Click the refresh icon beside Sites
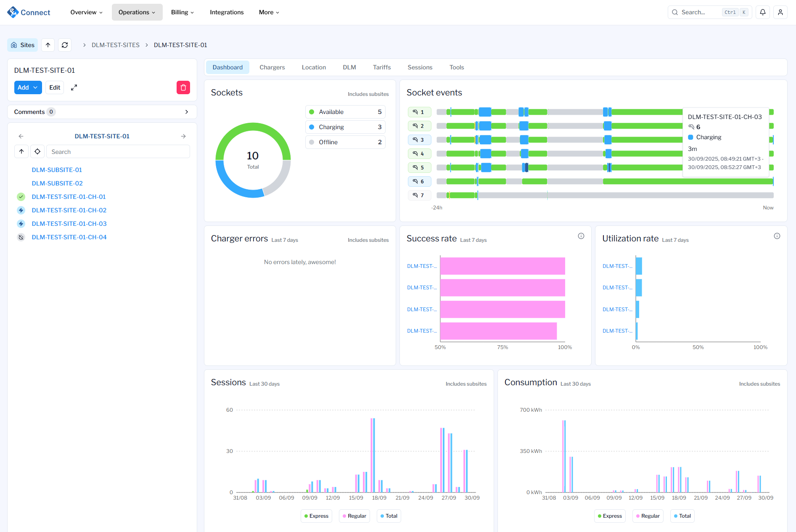796x532 pixels. pyautogui.click(x=65, y=45)
